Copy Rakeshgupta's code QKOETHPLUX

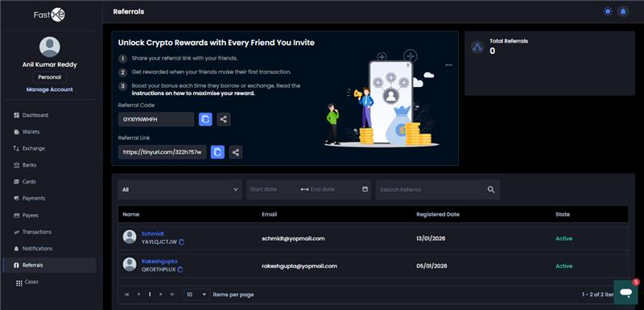pyautogui.click(x=180, y=270)
